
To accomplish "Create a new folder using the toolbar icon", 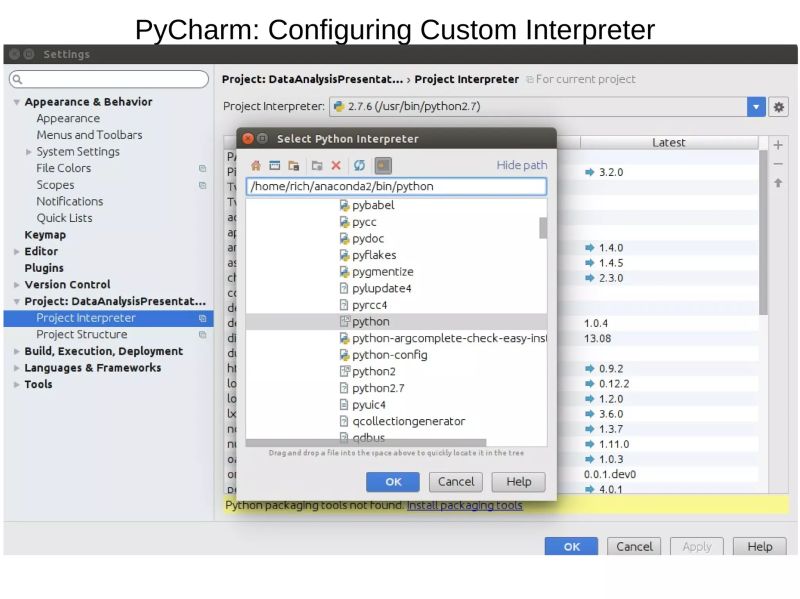I will pyautogui.click(x=294, y=166).
